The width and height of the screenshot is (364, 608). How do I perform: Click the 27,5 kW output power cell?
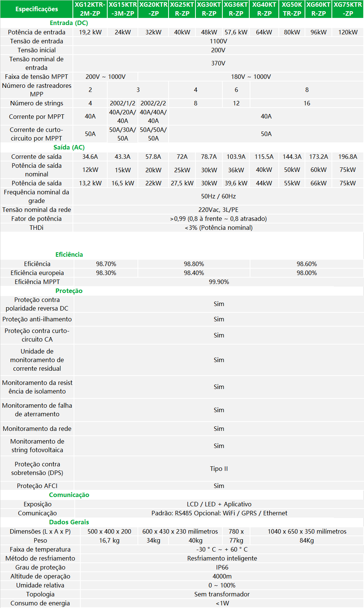[x=182, y=183]
